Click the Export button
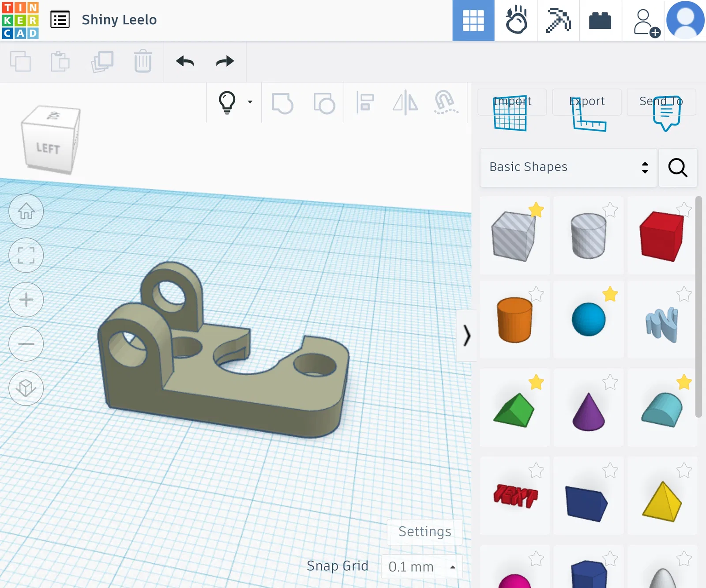Image resolution: width=706 pixels, height=588 pixels. (587, 102)
